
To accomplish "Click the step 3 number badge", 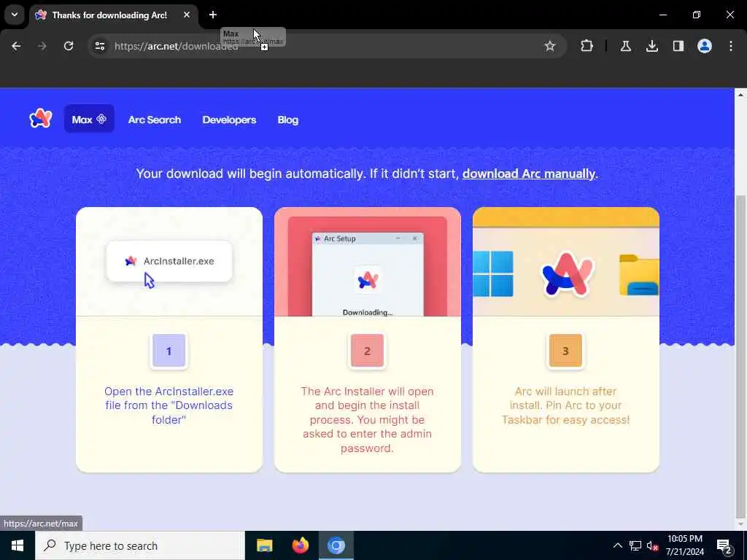I will [565, 351].
